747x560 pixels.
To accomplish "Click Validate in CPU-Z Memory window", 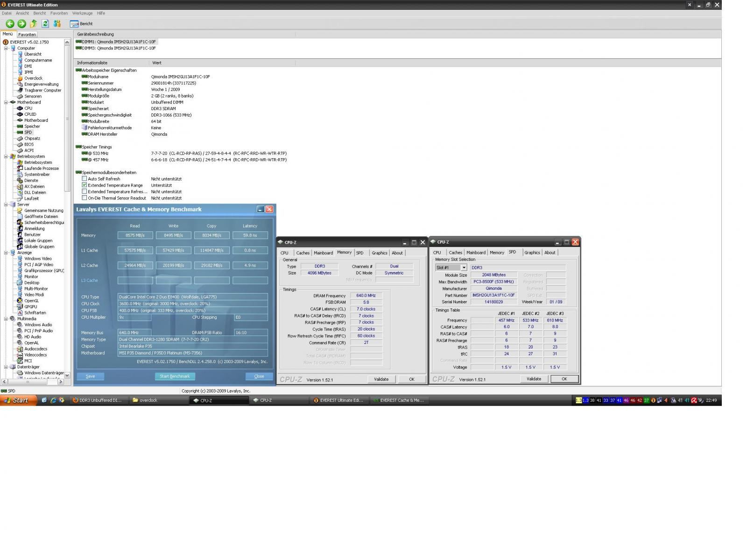I will coord(381,379).
